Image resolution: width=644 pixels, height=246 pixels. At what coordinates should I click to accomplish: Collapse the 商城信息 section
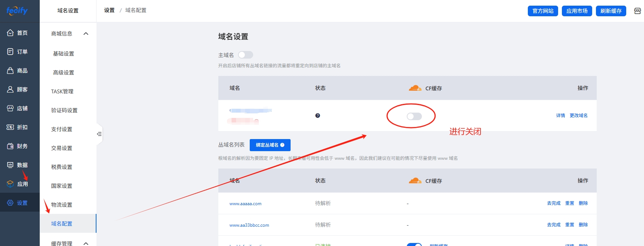point(86,34)
